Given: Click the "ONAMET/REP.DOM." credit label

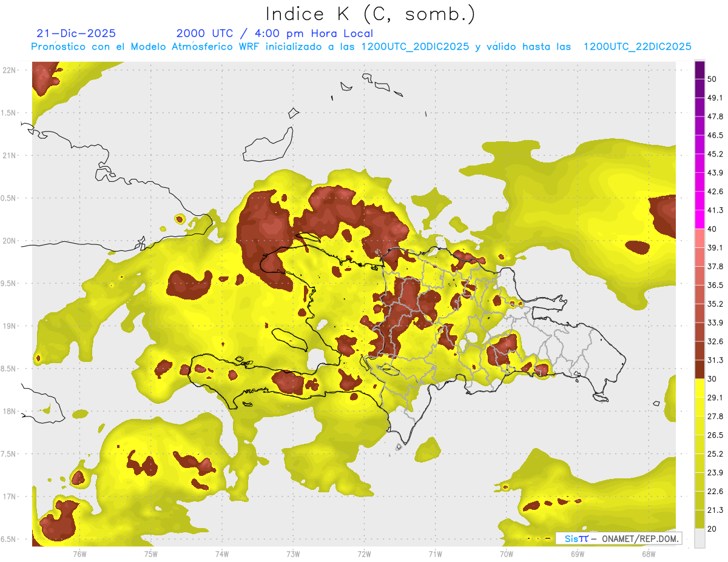Looking at the screenshot, I should pos(639,538).
